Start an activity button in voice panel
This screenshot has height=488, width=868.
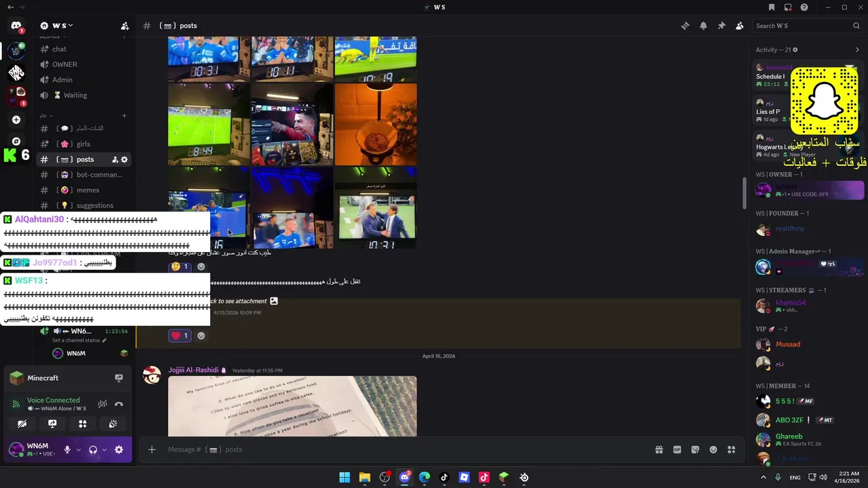pyautogui.click(x=83, y=424)
